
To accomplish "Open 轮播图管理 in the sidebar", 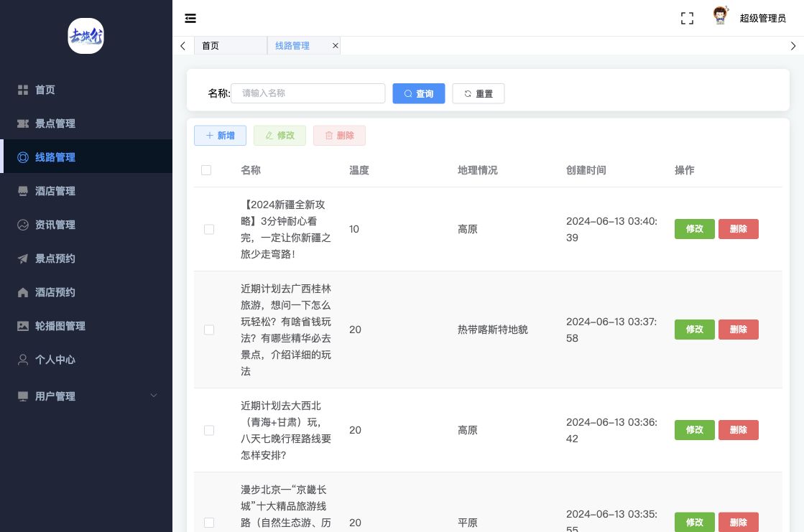I will click(x=86, y=326).
